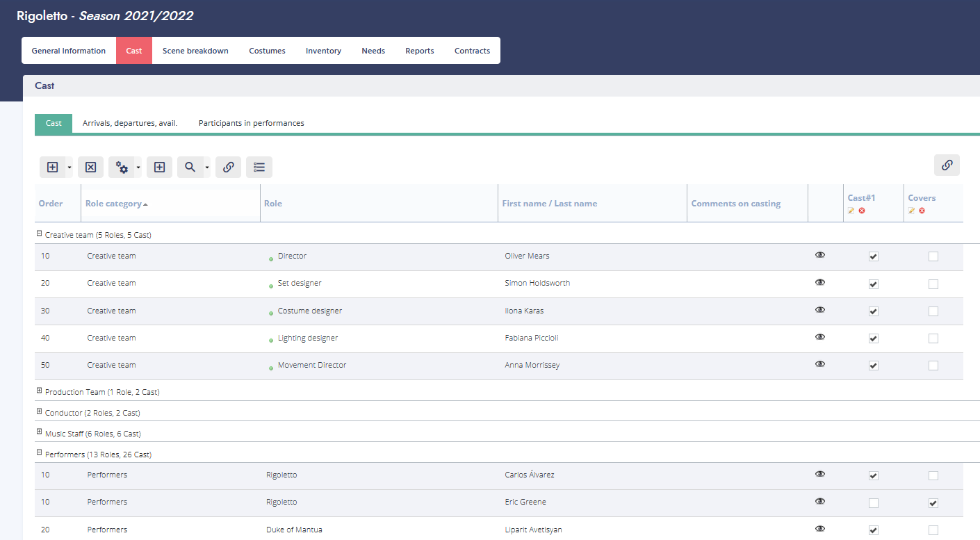Check the Covers box for Anna Morrissey
The height and width of the screenshot is (540, 980).
pyautogui.click(x=933, y=366)
